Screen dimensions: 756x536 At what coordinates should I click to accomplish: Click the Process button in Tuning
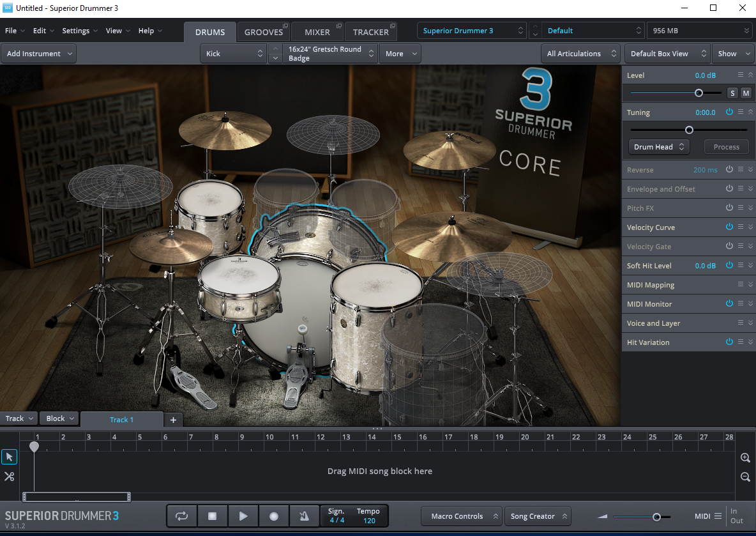point(726,147)
